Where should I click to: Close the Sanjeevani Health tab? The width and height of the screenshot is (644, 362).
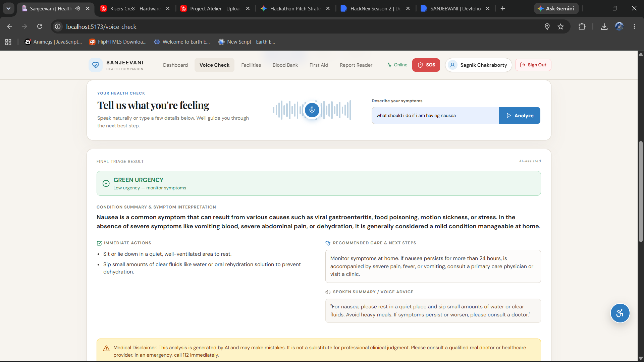tap(88, 8)
